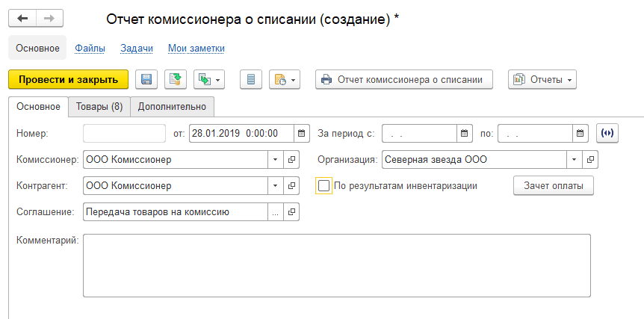
Task: Enable По результатам инвентаризации checkbox
Action: tap(323, 185)
